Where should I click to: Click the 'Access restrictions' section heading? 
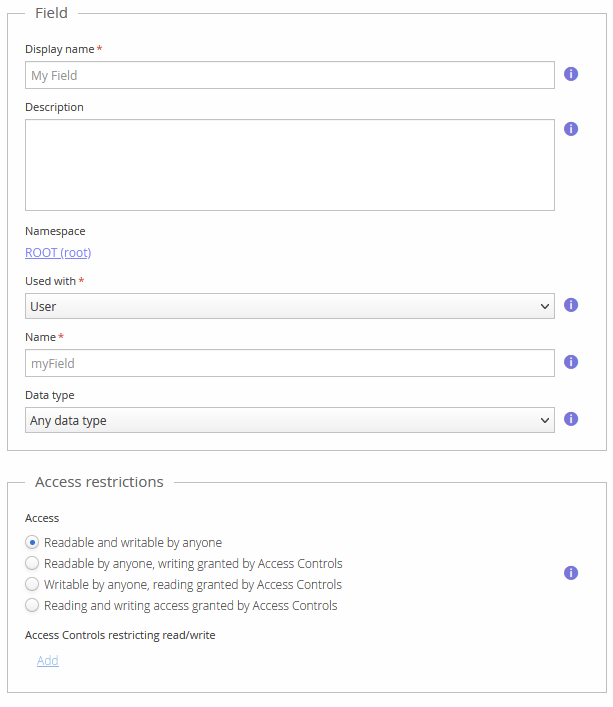click(99, 482)
